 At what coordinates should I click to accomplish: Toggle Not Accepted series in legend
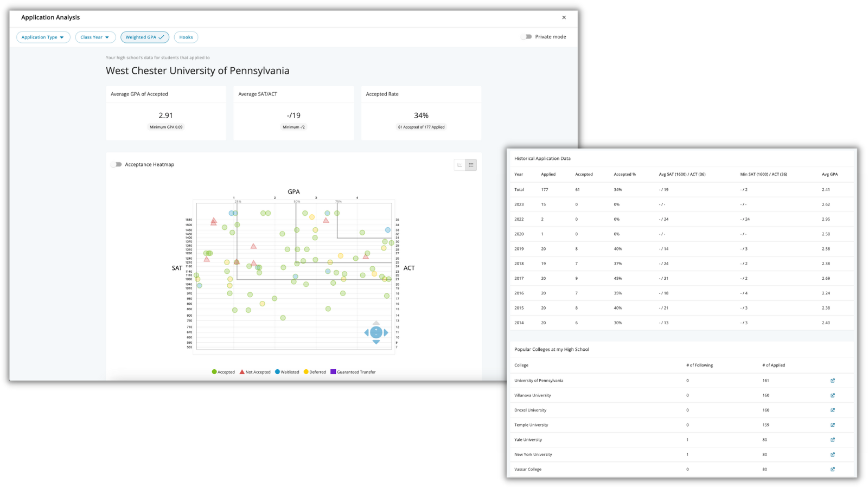[255, 372]
